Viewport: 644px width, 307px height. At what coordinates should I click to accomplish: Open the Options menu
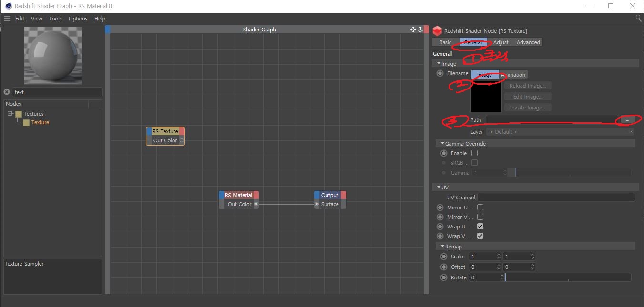(x=78, y=19)
